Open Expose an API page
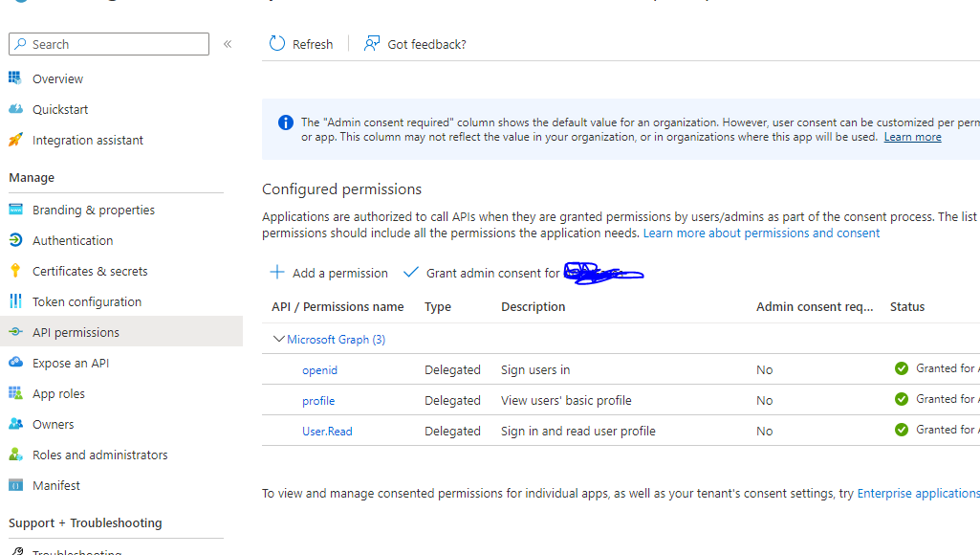This screenshot has width=980, height=555. tap(71, 363)
